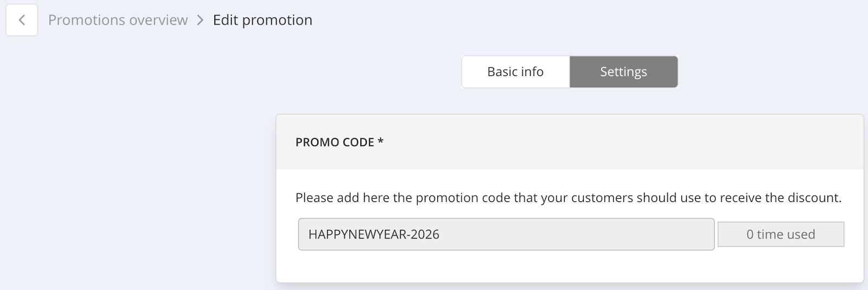868x290 pixels.
Task: Select the Settings tab
Action: [623, 72]
